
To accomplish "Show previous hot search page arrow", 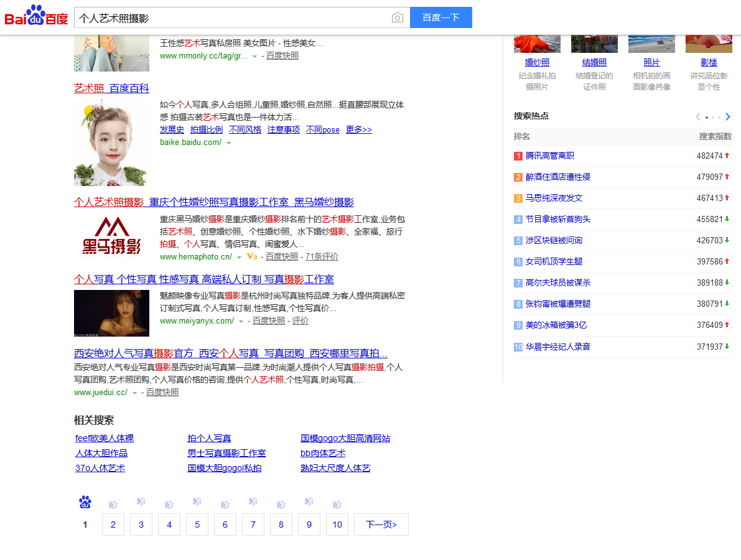I will click(x=698, y=117).
